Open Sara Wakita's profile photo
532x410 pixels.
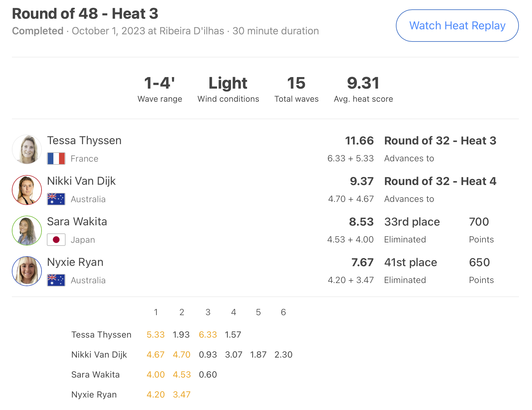(27, 231)
